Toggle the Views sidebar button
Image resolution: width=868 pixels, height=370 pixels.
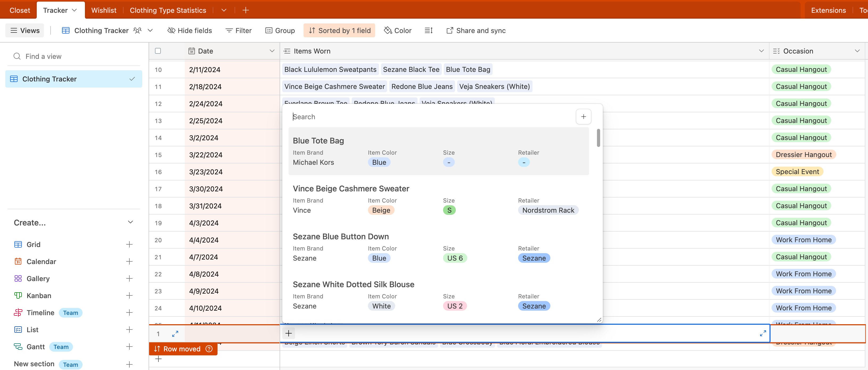(25, 30)
